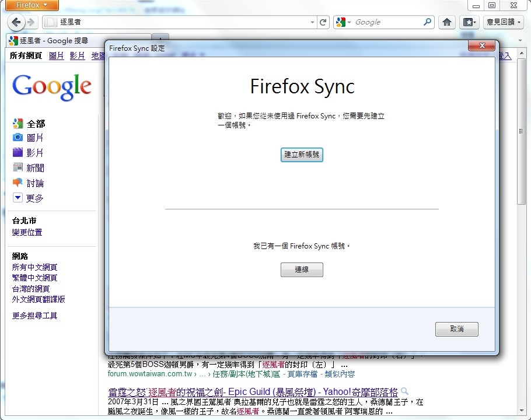Click the 全部 text in sidebar

[x=36, y=124]
